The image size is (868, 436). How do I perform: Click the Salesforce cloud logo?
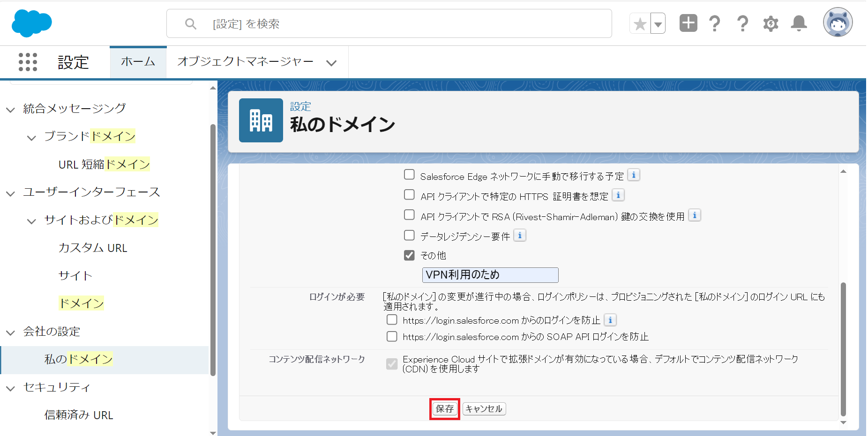click(x=31, y=23)
